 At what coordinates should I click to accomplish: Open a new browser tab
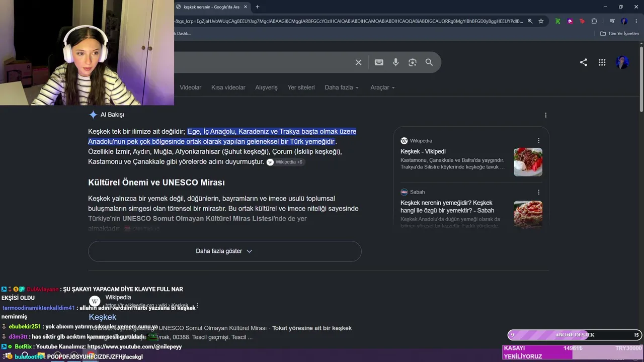click(x=258, y=7)
